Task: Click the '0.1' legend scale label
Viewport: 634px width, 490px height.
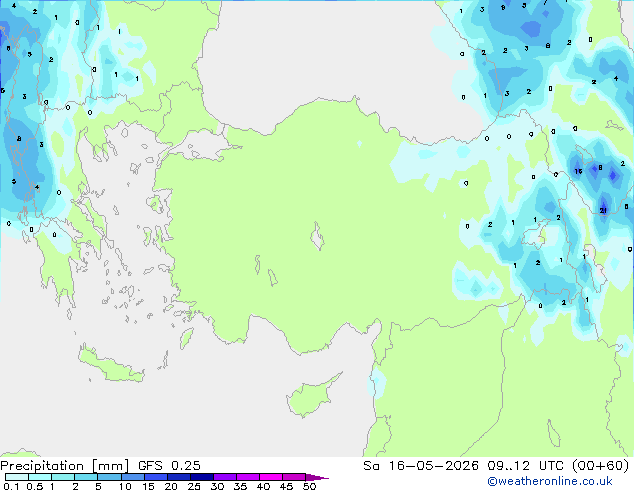Action: tap(11, 486)
